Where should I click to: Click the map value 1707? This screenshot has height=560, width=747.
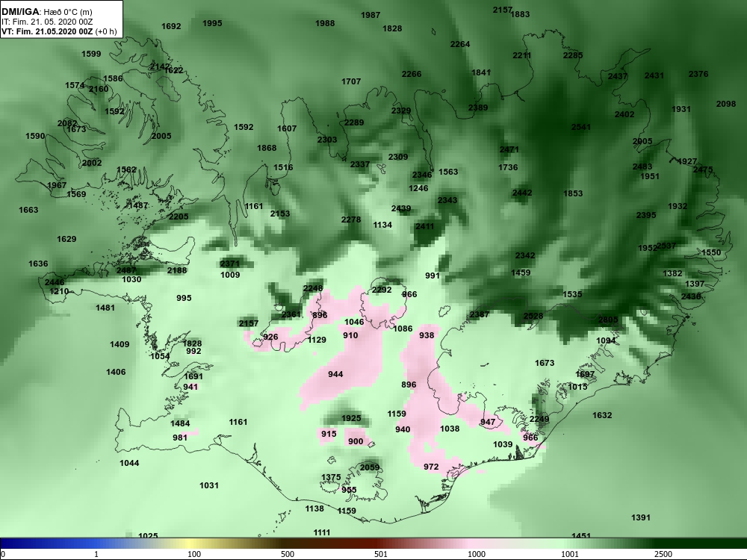click(x=351, y=81)
